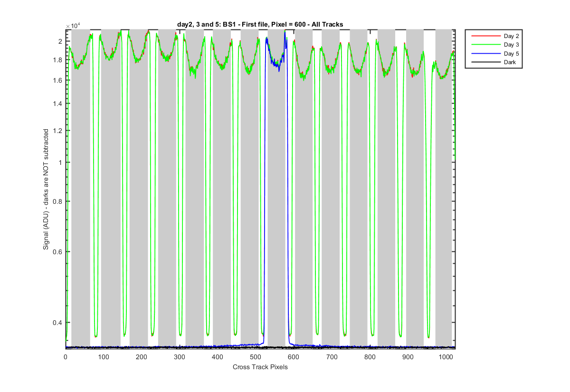Viewport: 570px width, 392px height.
Task: Select the 'Dark' legend label
Action: 510,62
